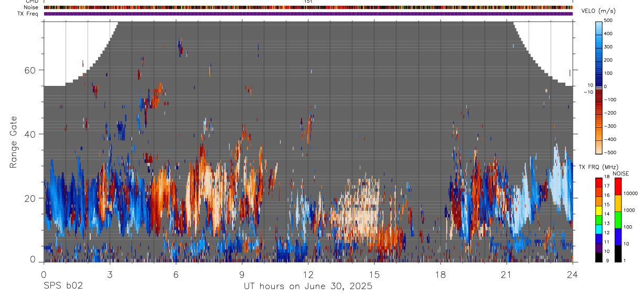Click the '−10' tick left of the velocity colorbar
This screenshot has width=644, height=297.
588,92
